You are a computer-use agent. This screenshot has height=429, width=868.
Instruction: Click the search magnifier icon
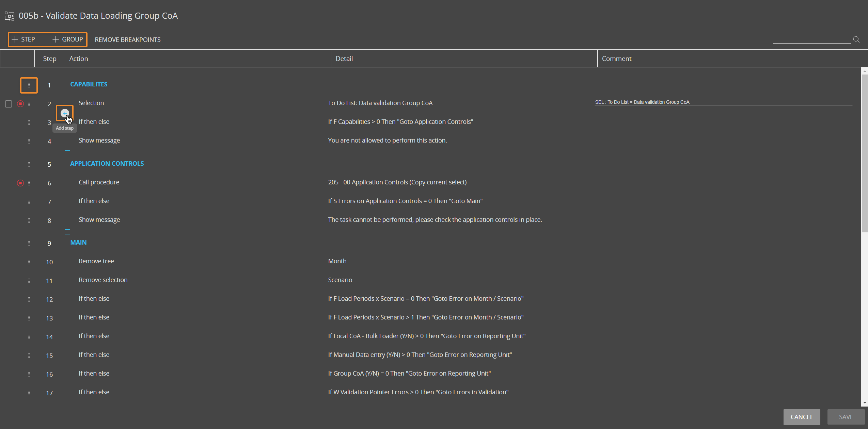pos(856,39)
